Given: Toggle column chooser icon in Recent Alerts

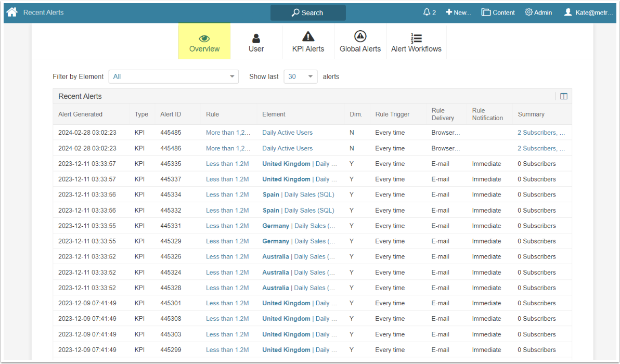Looking at the screenshot, I should [x=564, y=96].
